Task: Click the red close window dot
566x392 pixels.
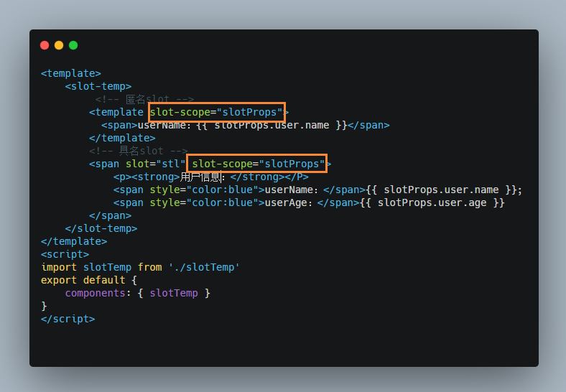Action: (45, 45)
